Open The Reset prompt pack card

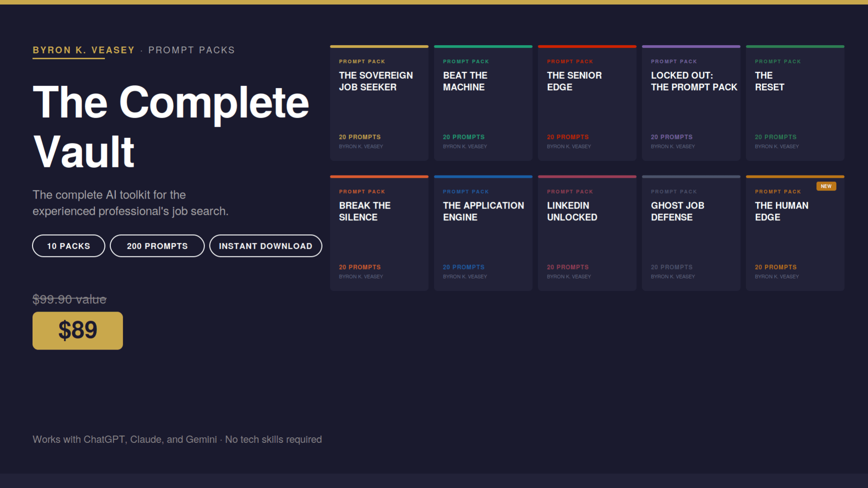tap(795, 103)
